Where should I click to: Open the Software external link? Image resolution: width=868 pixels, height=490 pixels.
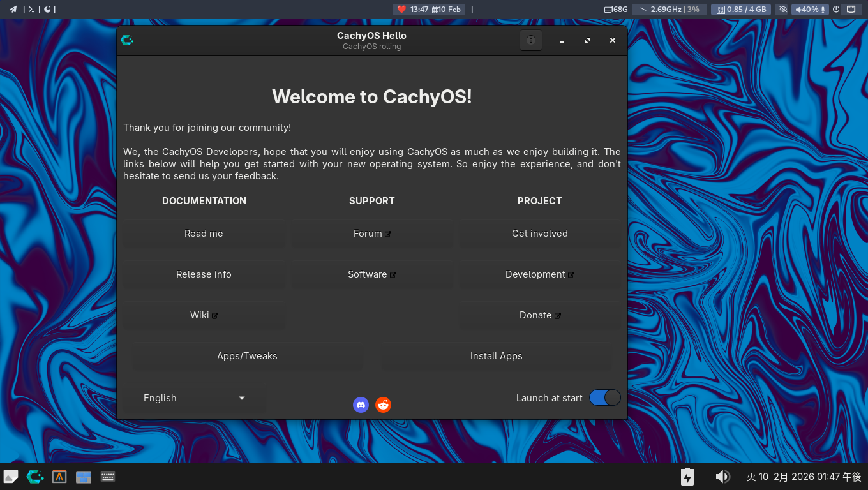372,274
